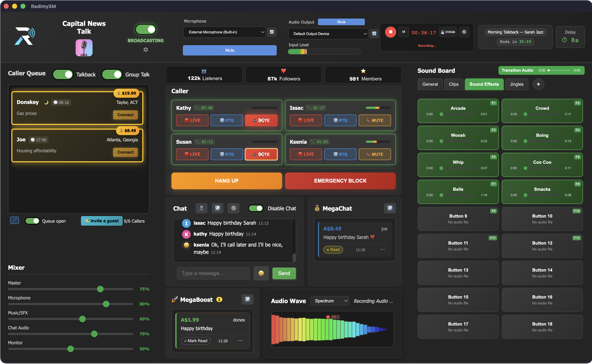Open the Audio Output device dropdown
This screenshot has width=592, height=364.
pyautogui.click(x=328, y=34)
